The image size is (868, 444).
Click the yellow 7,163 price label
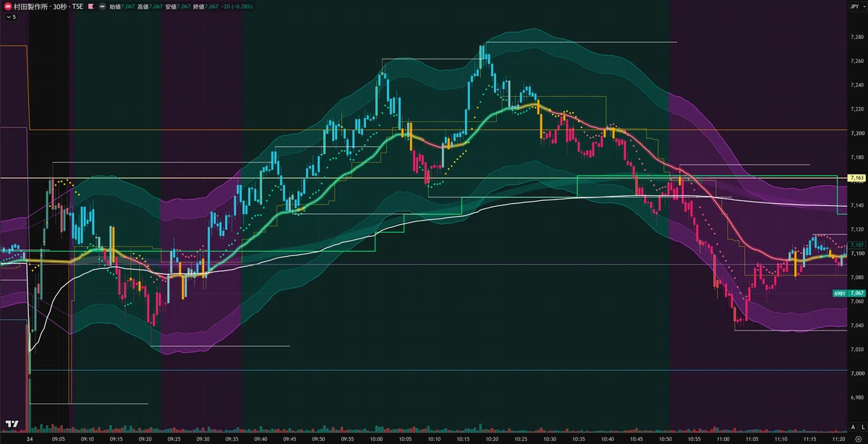[x=857, y=177]
